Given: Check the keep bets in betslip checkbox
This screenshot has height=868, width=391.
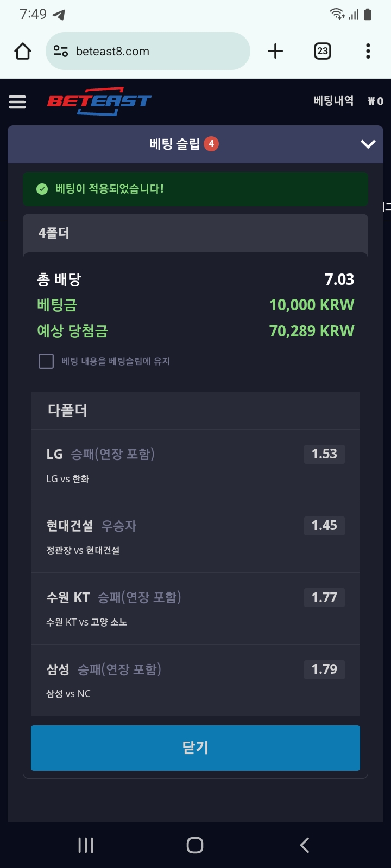Looking at the screenshot, I should click(46, 361).
